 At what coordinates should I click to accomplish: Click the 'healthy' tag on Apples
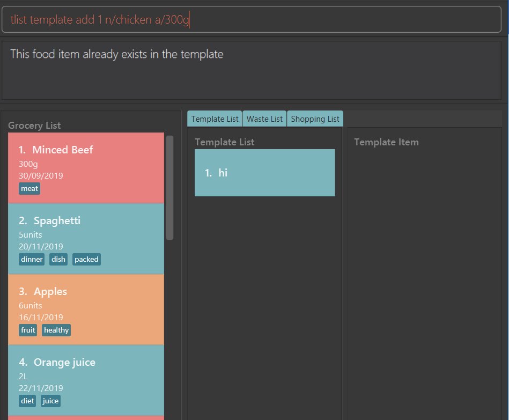tap(56, 330)
